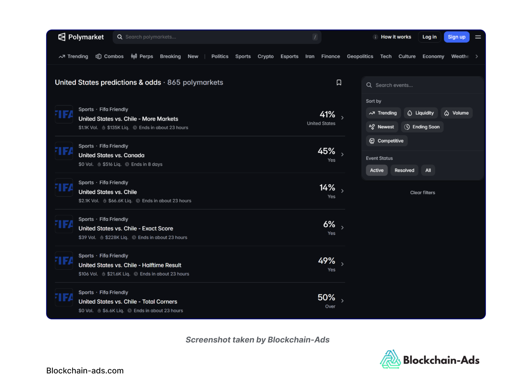Open the hamburger menu icon

pyautogui.click(x=478, y=37)
